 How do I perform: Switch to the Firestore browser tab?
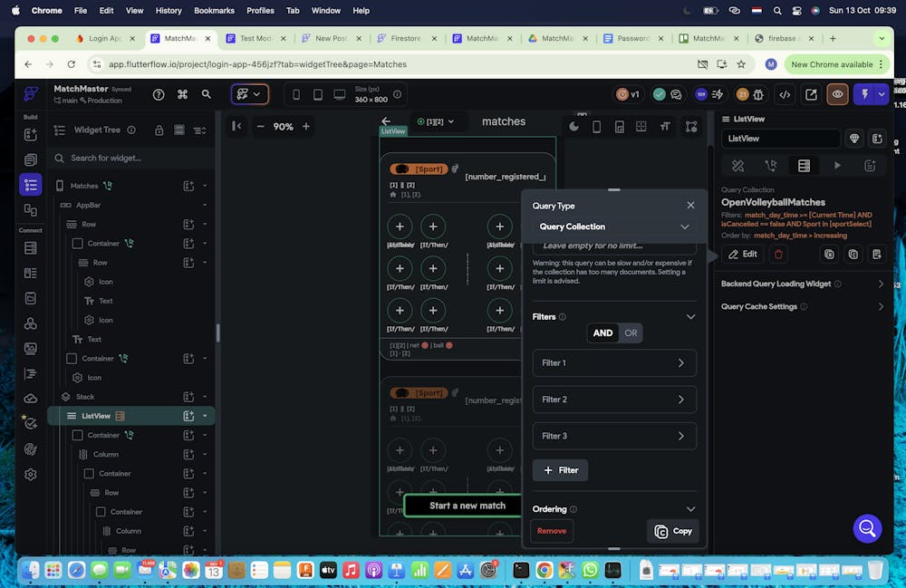pos(406,38)
